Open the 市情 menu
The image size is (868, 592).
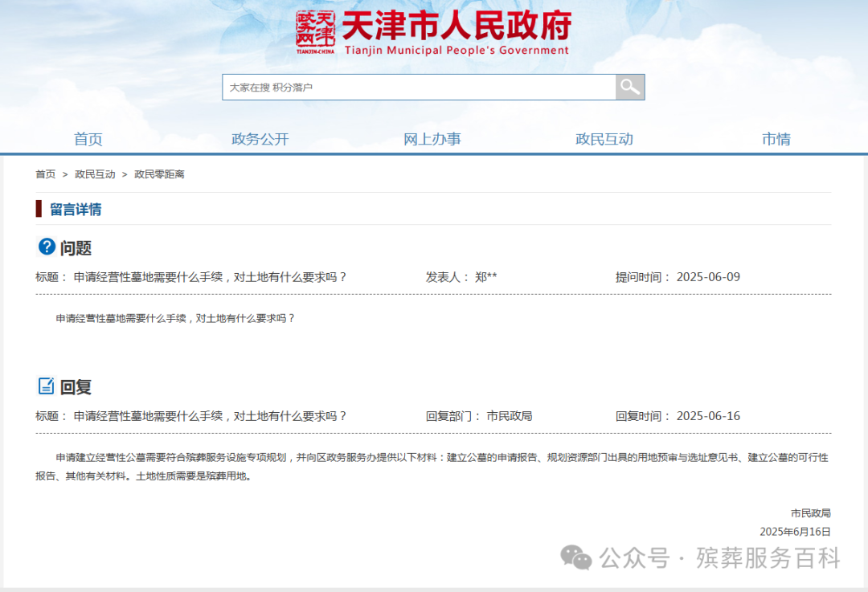[776, 138]
